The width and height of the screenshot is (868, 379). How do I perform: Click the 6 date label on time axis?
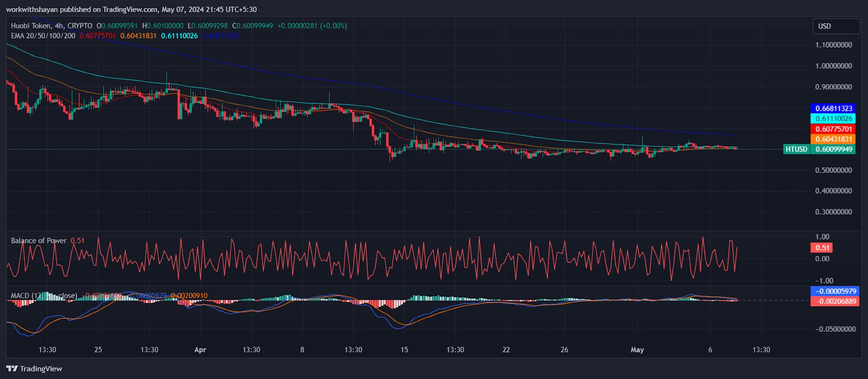point(710,350)
